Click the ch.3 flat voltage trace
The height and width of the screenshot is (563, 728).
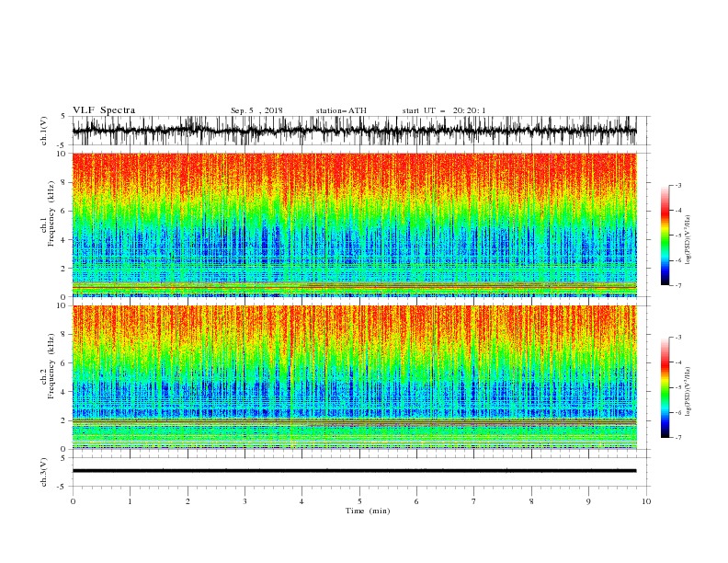[354, 471]
